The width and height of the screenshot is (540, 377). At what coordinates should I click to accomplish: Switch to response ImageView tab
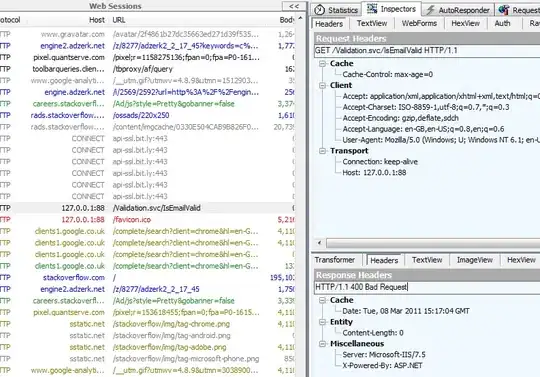(x=475, y=260)
